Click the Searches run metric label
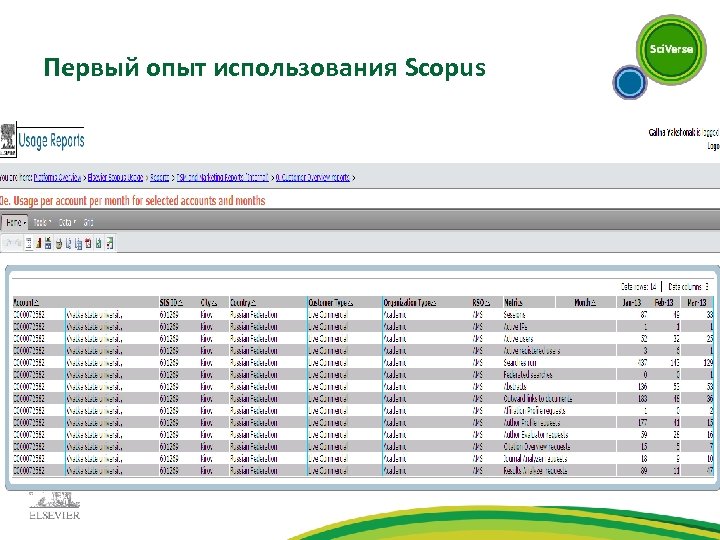The image size is (720, 540). click(520, 363)
